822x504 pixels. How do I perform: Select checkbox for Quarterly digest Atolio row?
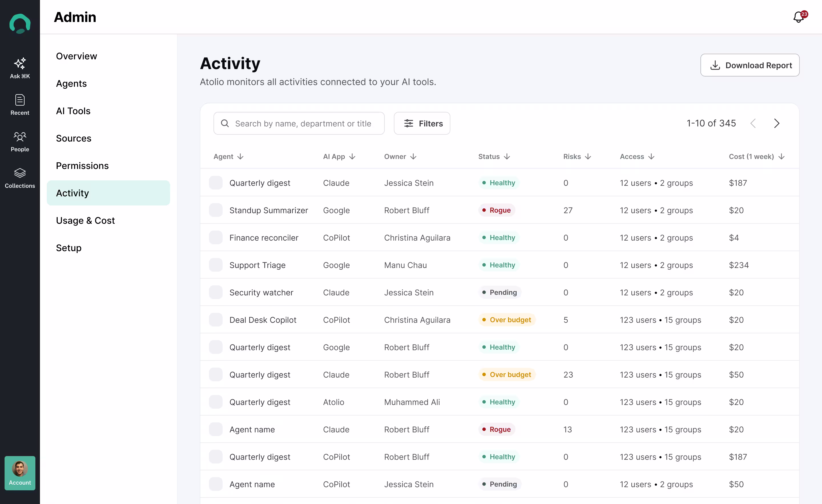[216, 402]
